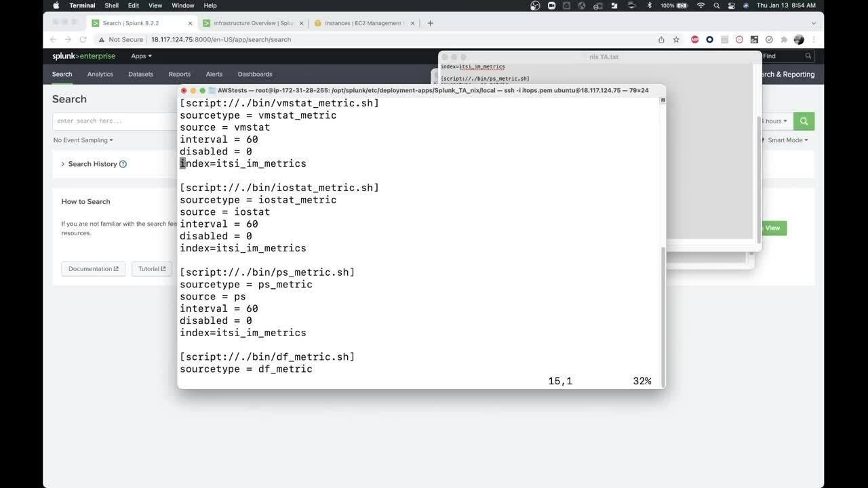
Task: Close the Infrastructure Overview tab
Action: click(x=300, y=23)
